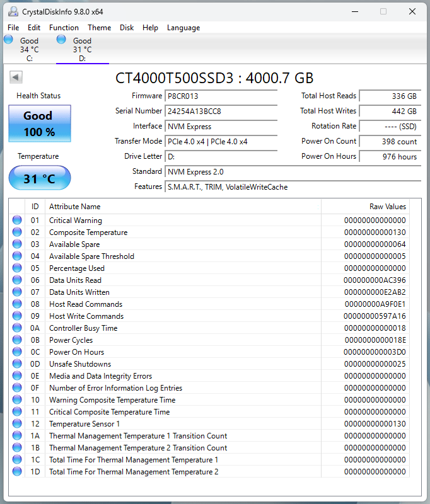Image resolution: width=430 pixels, height=504 pixels.
Task: Click status icon of Critical Composite Temperature Time
Action: pos(17,411)
